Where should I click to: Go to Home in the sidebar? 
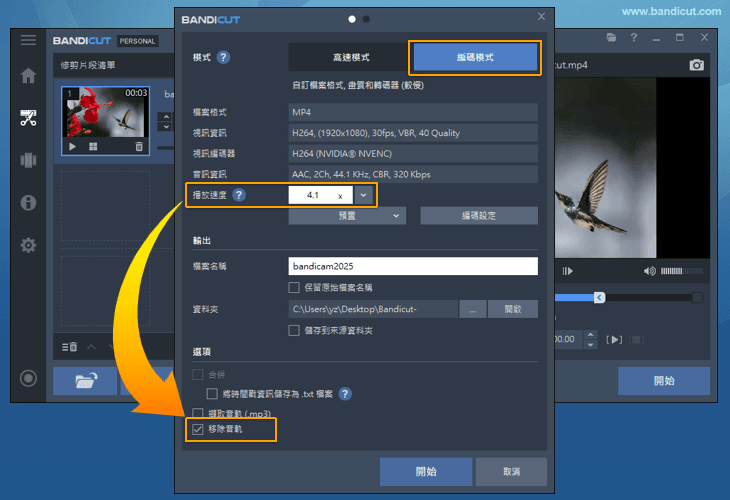pyautogui.click(x=28, y=75)
